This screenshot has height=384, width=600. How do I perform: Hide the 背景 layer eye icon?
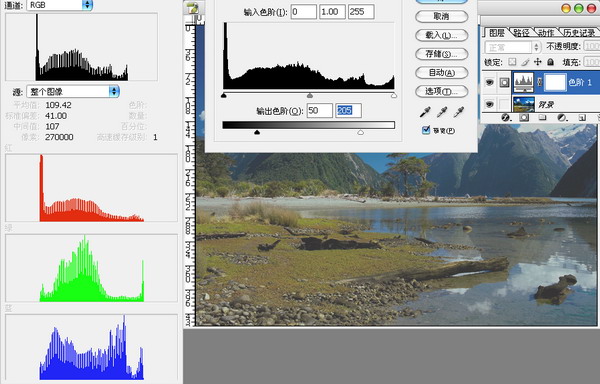[x=489, y=104]
